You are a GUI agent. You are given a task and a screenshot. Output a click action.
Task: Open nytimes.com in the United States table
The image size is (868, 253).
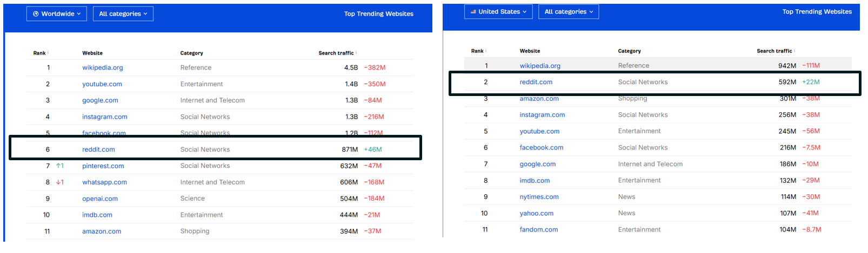point(539,197)
